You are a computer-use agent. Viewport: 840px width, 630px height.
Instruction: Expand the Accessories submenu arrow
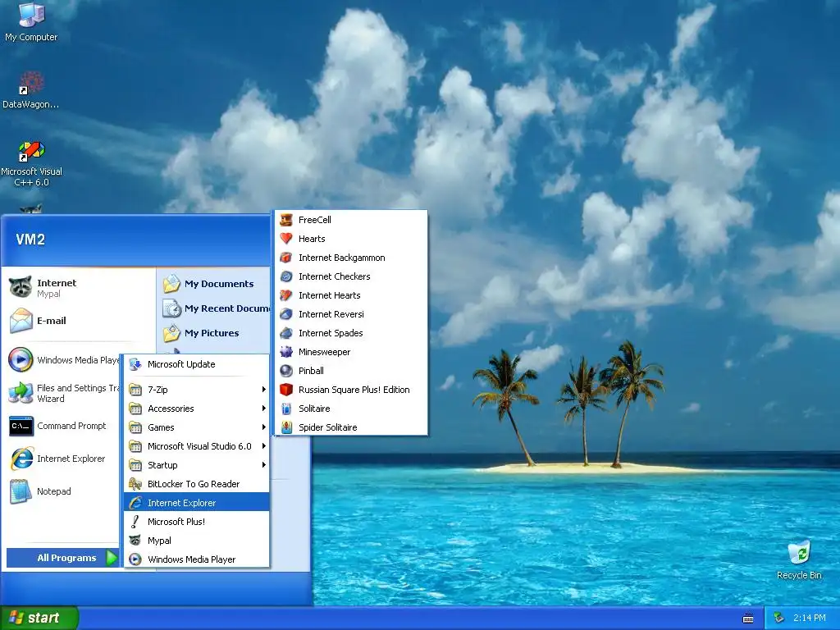click(x=263, y=409)
